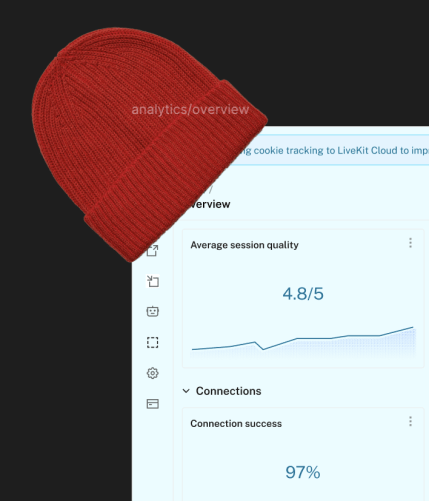Collapse the Connections section chevron
Image resolution: width=429 pixels, height=501 pixels.
(186, 391)
